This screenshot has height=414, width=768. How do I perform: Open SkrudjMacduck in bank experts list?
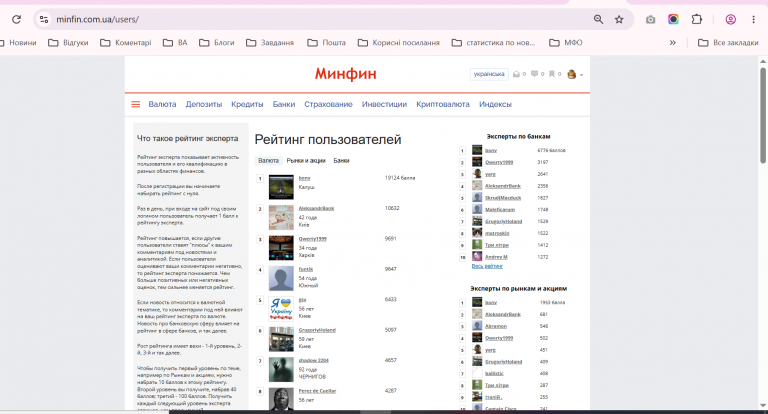click(503, 198)
